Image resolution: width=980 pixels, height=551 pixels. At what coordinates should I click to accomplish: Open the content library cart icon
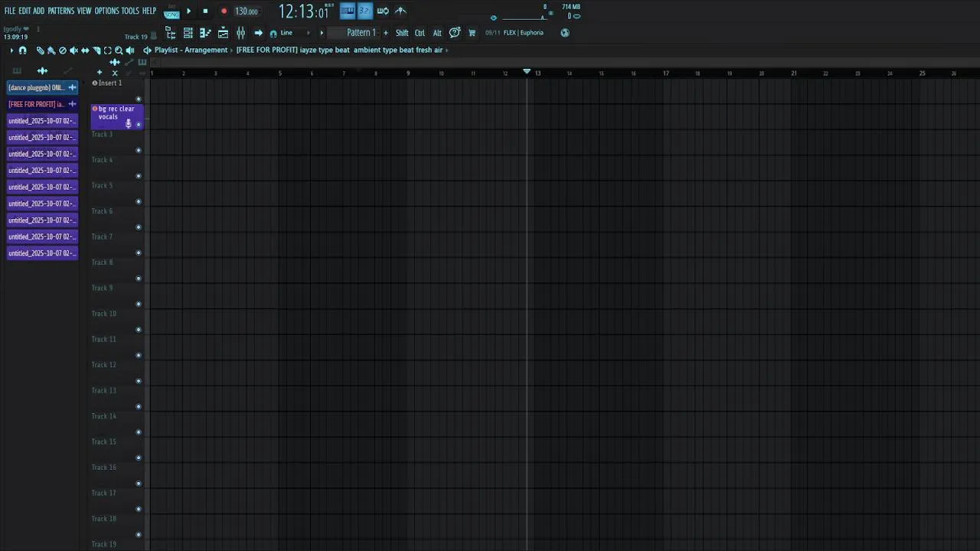click(472, 33)
